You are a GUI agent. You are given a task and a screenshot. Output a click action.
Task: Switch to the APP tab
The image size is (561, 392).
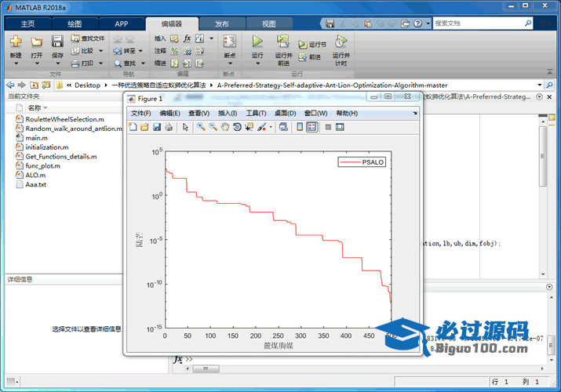pyautogui.click(x=122, y=24)
